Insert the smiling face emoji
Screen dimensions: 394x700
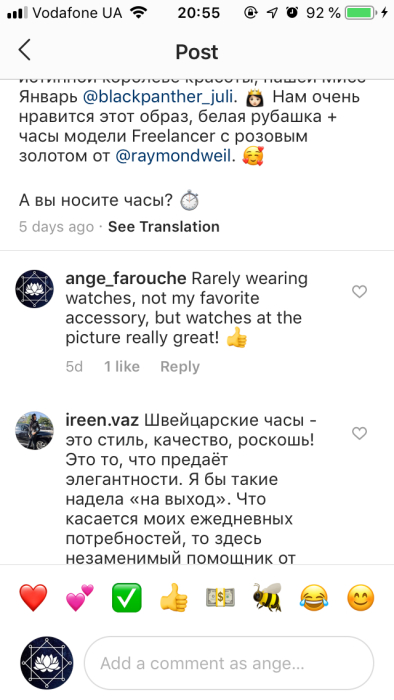click(361, 597)
